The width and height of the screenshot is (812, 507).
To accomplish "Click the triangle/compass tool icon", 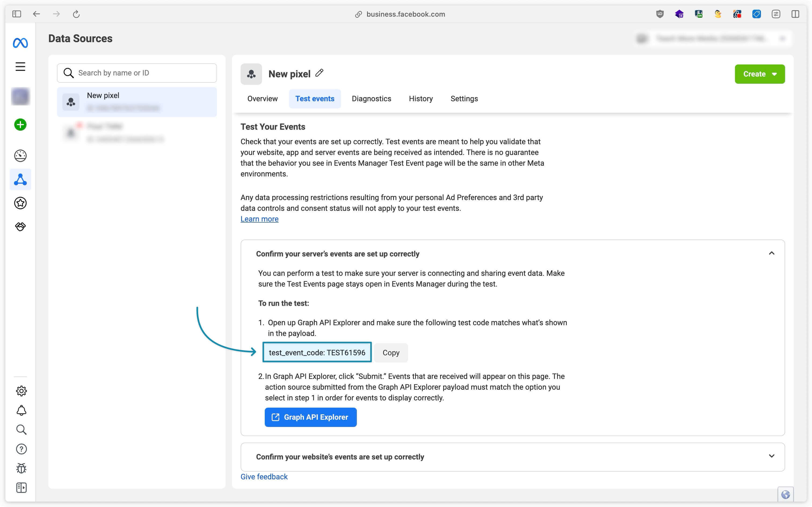I will point(20,179).
